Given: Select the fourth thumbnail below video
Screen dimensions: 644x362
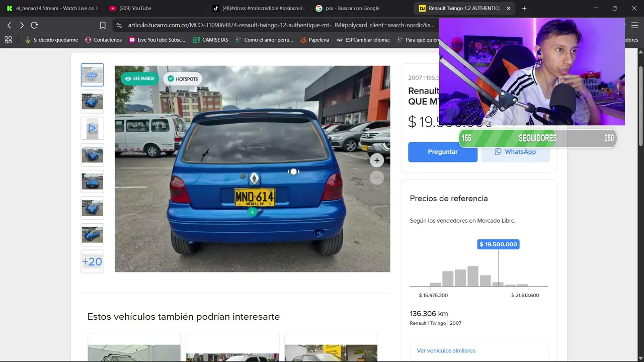Looking at the screenshot, I should [x=92, y=155].
